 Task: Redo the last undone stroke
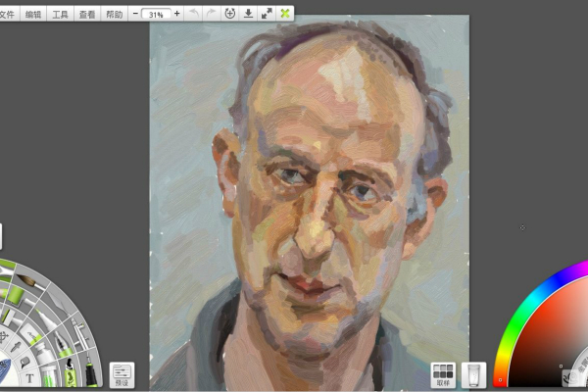click(x=212, y=14)
